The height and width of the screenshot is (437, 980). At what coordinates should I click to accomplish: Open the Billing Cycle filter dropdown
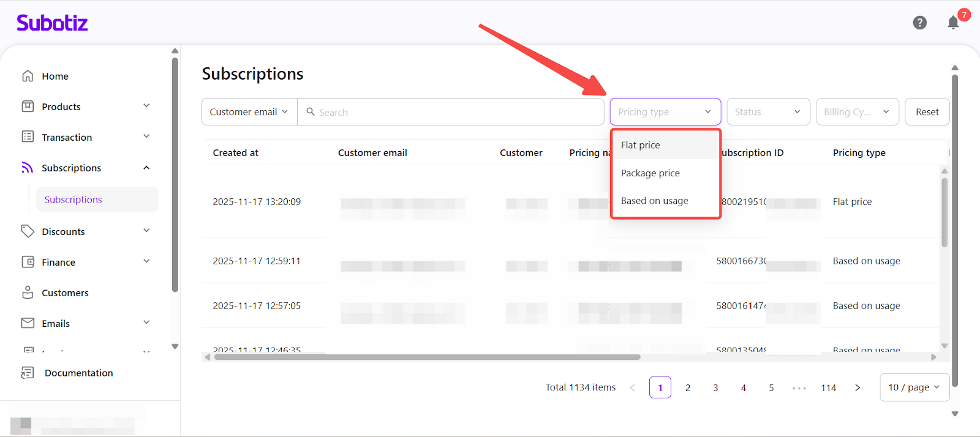[x=856, y=112]
